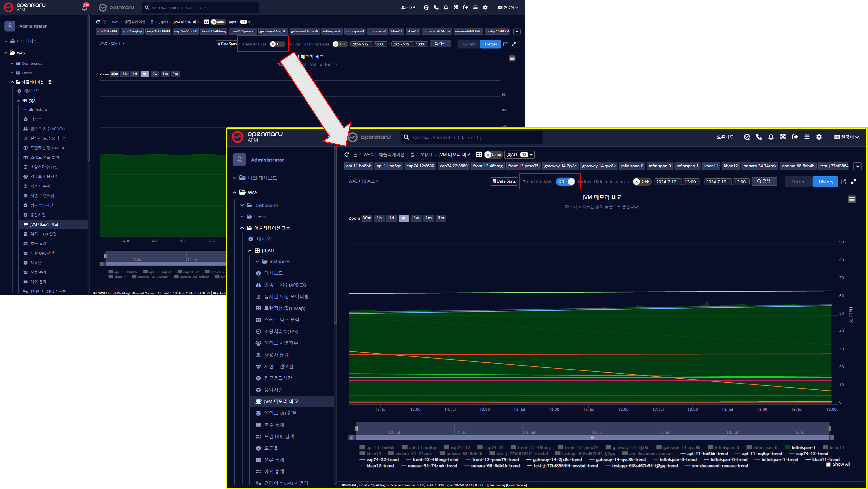Screen dimensions: 868x489
Task: Click the lower chart navigator scrollbar handle
Action: point(592,437)
